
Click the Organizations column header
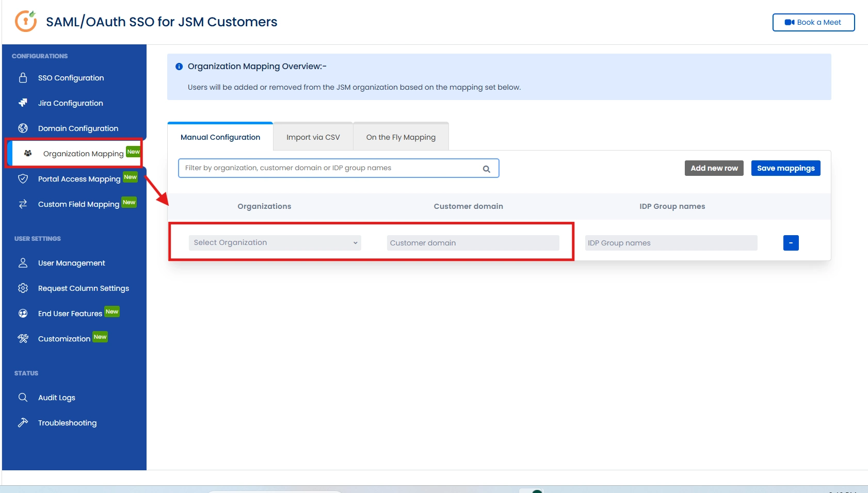(x=264, y=206)
